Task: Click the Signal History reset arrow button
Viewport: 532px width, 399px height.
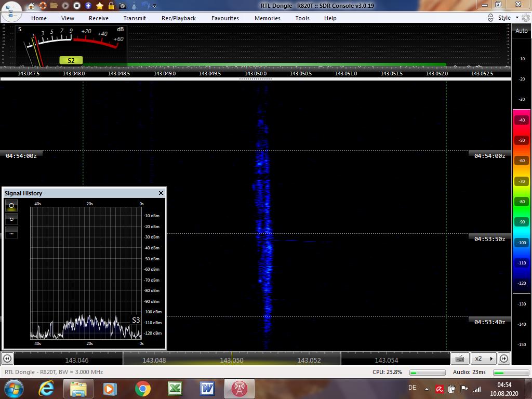Action: (11, 219)
